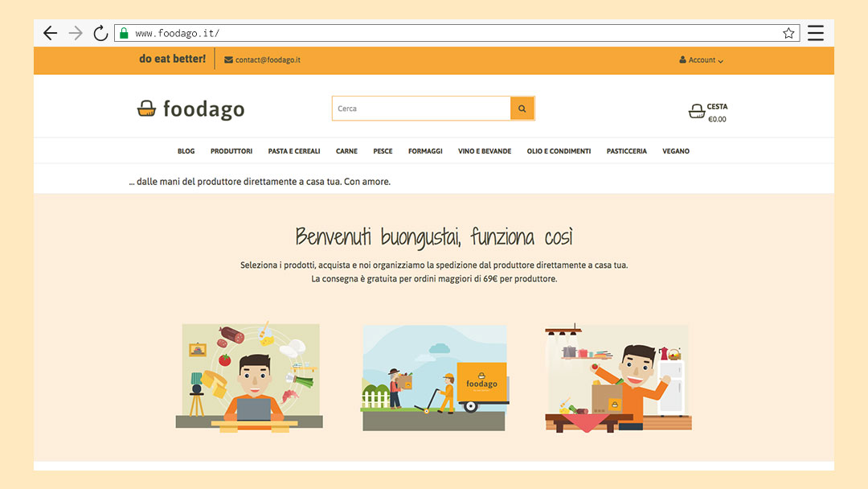Screen dimensions: 868x489
Task: Click the envelope icon beside contact email
Action: 228,60
